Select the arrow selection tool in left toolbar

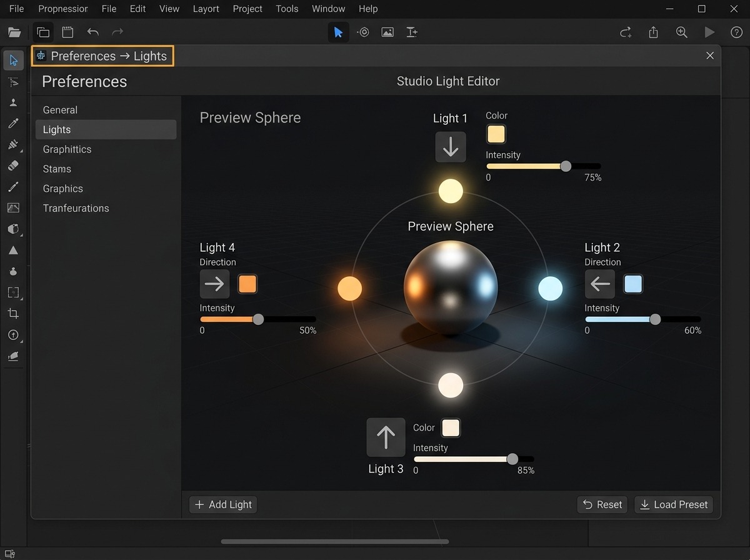click(x=13, y=61)
